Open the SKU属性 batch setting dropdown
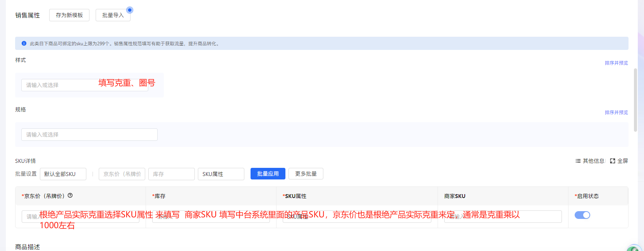Viewport: 644px width, 251px height. (x=221, y=174)
